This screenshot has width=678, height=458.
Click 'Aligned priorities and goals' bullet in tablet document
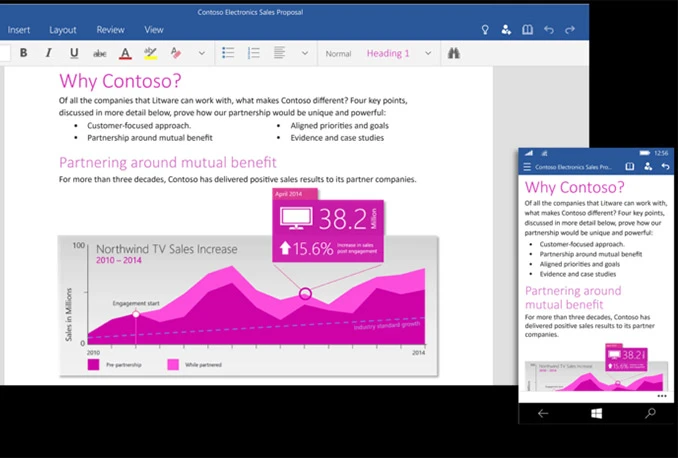tap(339, 125)
